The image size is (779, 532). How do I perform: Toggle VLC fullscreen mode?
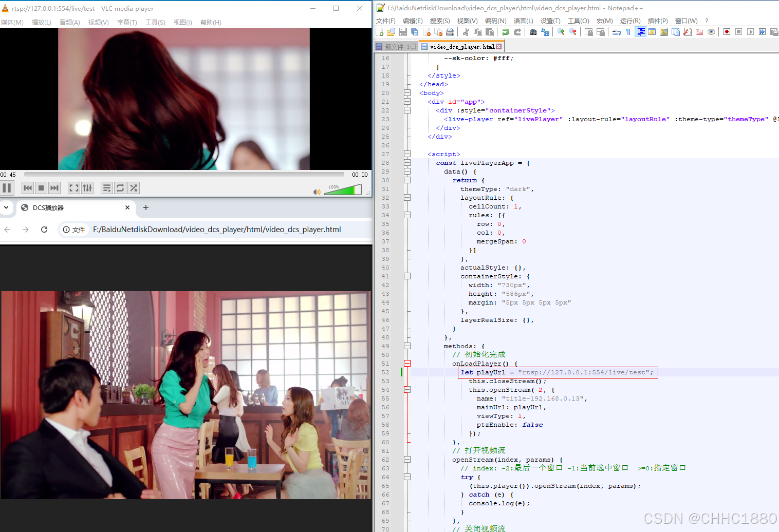[x=74, y=188]
